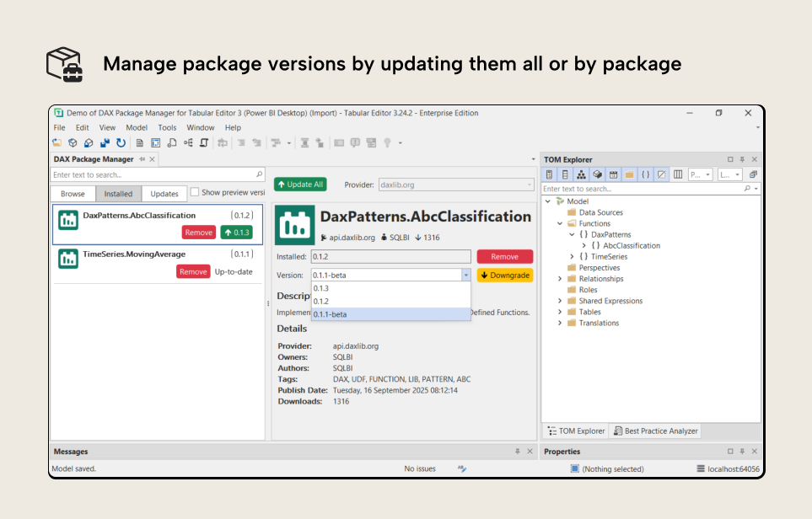The height and width of the screenshot is (519, 812).
Task: Click the spell-check icon in the status bar
Action: (x=462, y=468)
